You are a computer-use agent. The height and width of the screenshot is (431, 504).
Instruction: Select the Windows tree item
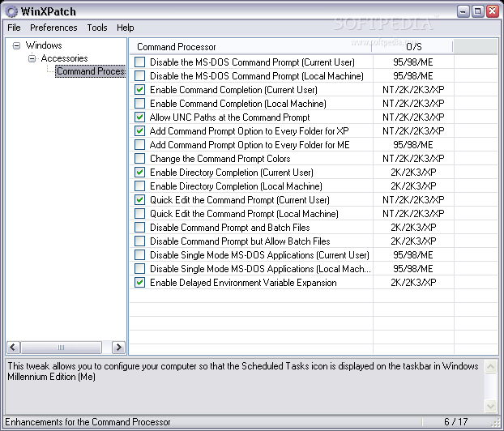pyautogui.click(x=44, y=45)
